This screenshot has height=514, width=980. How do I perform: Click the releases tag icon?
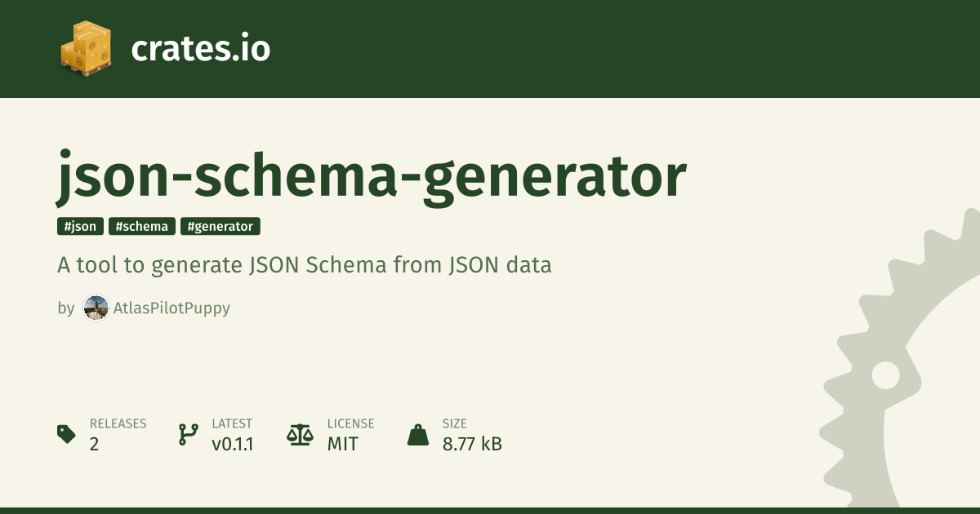[x=67, y=434]
